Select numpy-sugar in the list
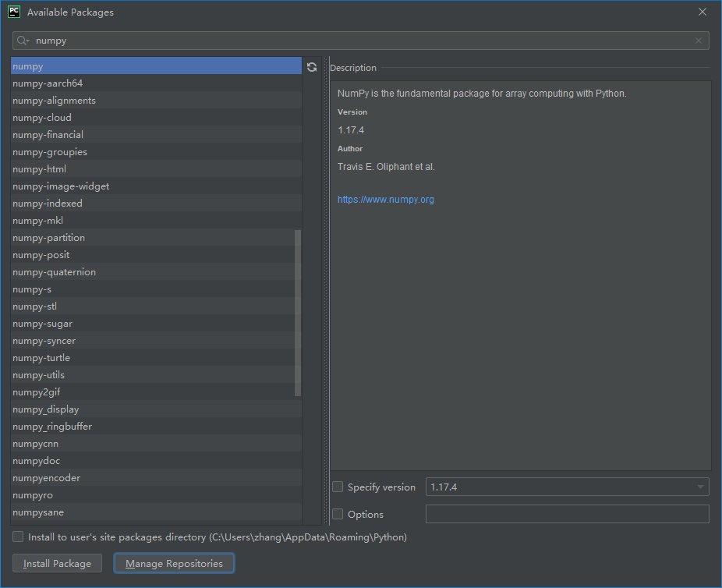The height and width of the screenshot is (588, 722). (x=156, y=323)
